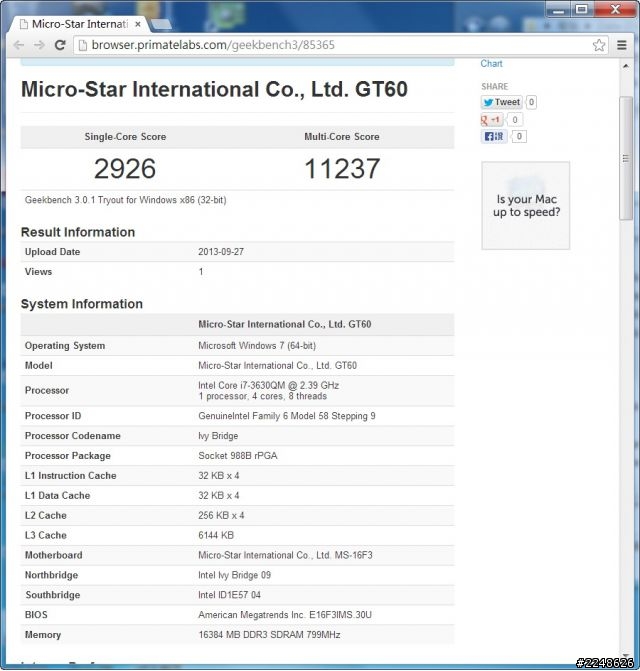Click '16384 MB DDR3 SDRAM 799MHz' memory value

(x=269, y=635)
